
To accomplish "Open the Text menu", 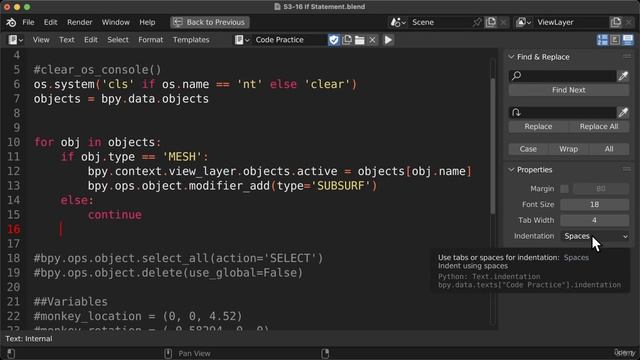I will (x=67, y=40).
